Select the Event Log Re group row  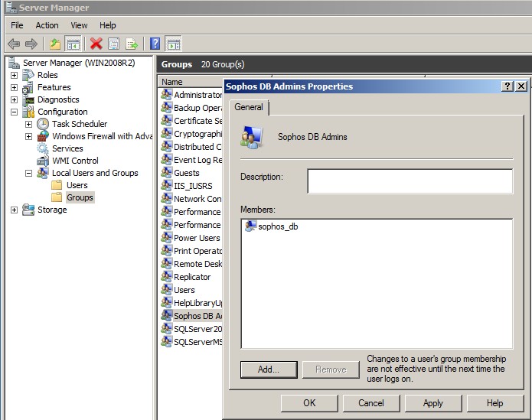point(191,160)
